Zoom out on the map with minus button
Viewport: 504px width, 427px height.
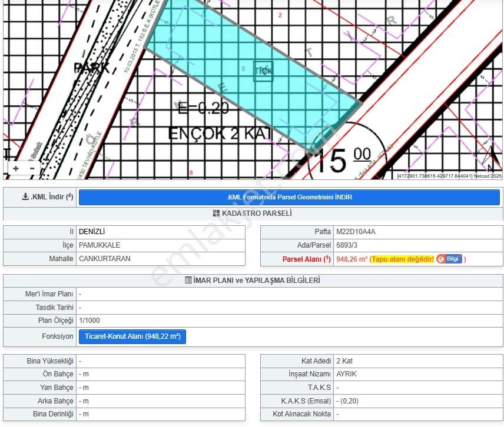(x=32, y=169)
